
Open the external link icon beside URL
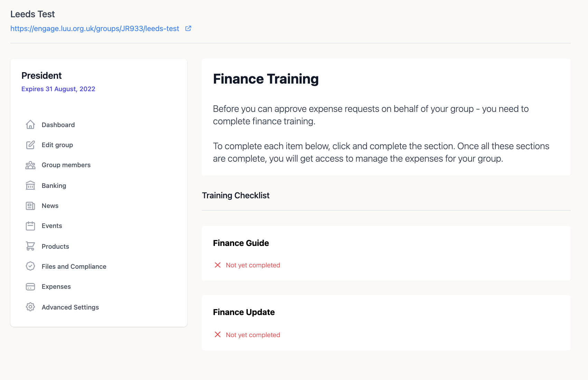pos(188,28)
